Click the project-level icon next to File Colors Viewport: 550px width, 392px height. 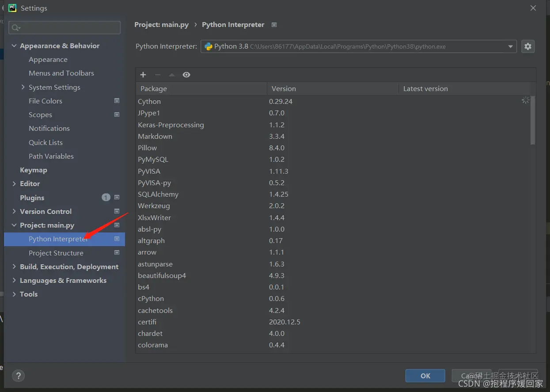117,101
